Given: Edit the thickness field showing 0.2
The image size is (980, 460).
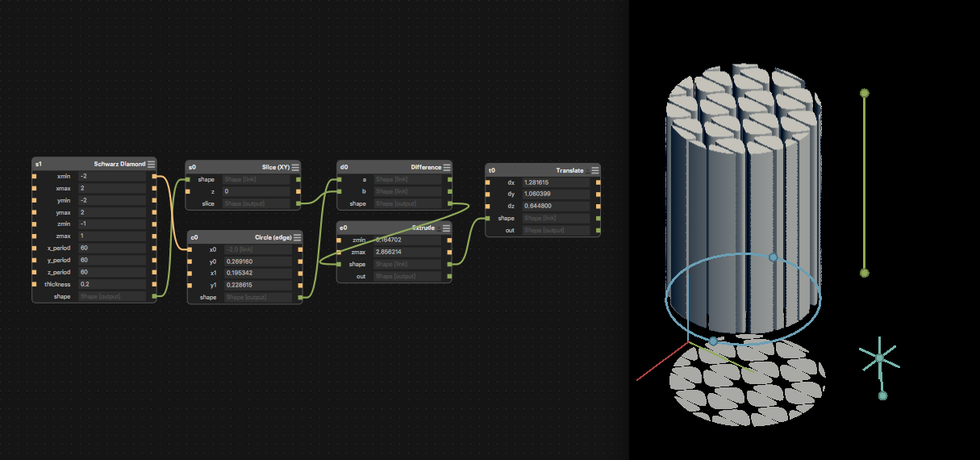Looking at the screenshot, I should (x=111, y=284).
